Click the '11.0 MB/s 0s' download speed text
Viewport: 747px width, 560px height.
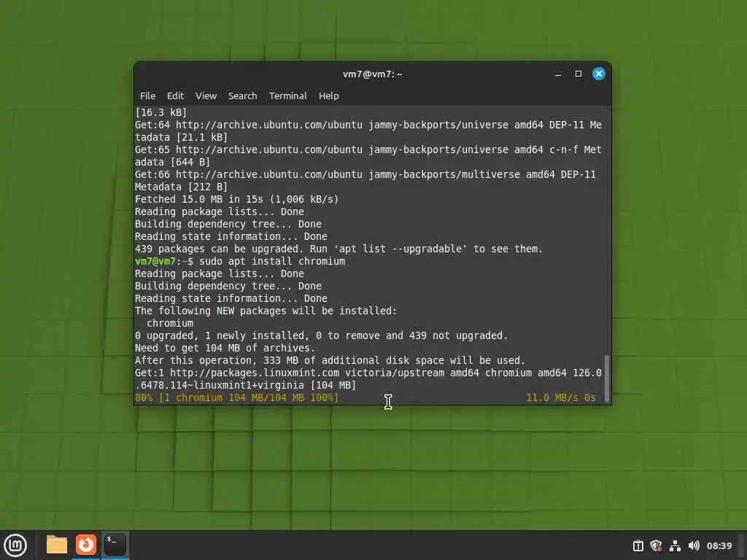(561, 397)
